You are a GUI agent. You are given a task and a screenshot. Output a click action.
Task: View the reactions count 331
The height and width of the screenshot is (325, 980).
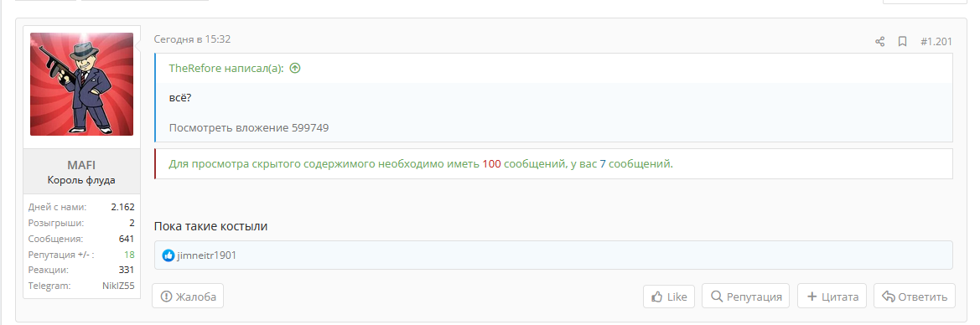point(127,270)
